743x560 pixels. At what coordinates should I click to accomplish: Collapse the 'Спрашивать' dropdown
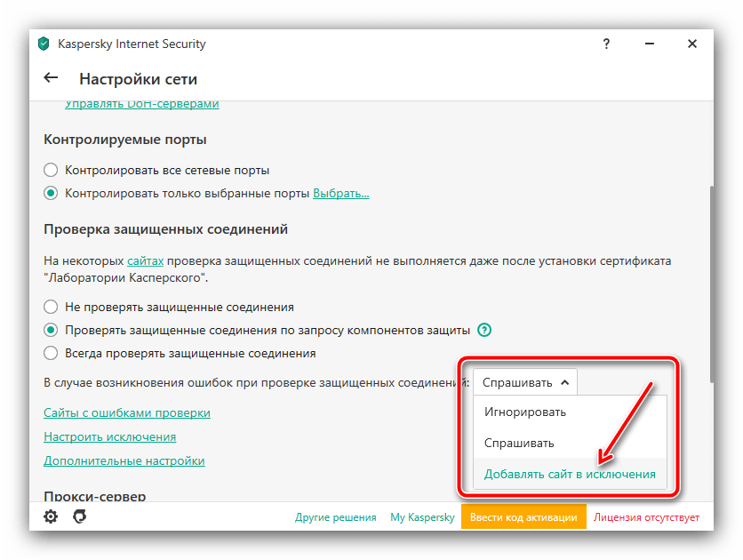tap(525, 382)
